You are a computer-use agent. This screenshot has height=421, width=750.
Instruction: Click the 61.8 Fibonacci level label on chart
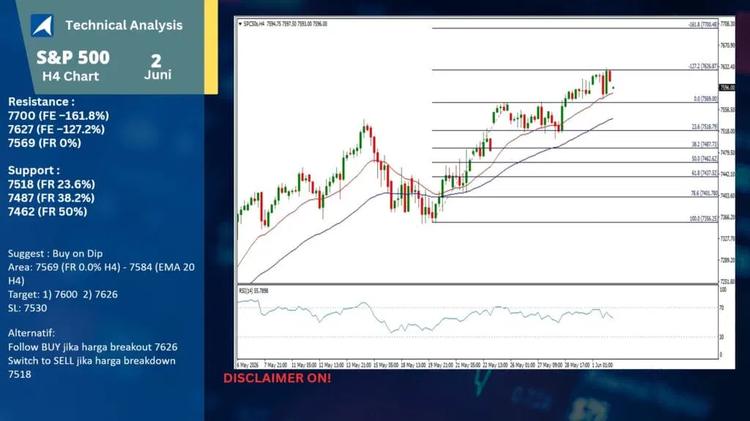pos(705,173)
